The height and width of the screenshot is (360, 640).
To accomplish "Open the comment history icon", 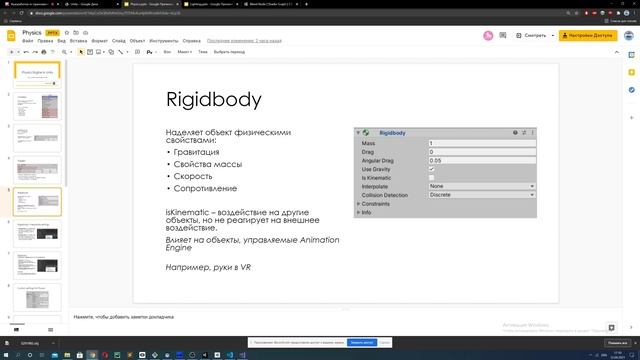I will [x=503, y=36].
